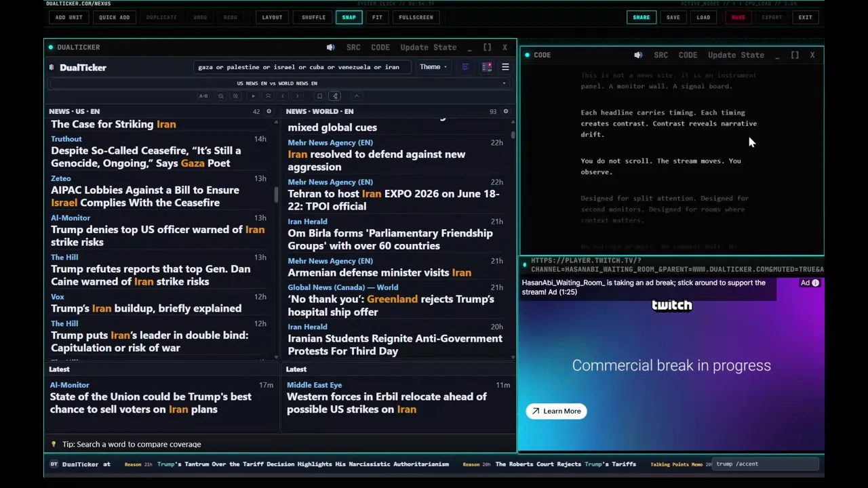Switch DUALTICKER unit to SRC view
Image resolution: width=868 pixels, height=488 pixels.
click(353, 47)
